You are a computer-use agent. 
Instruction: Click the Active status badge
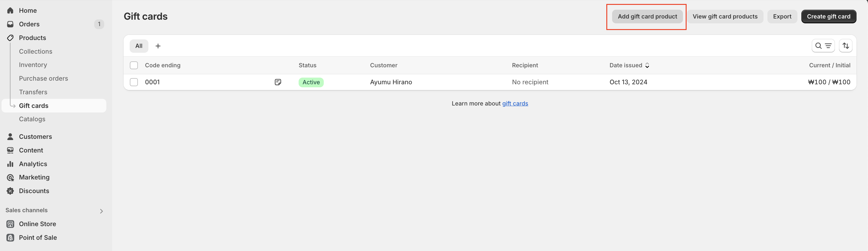coord(311,82)
